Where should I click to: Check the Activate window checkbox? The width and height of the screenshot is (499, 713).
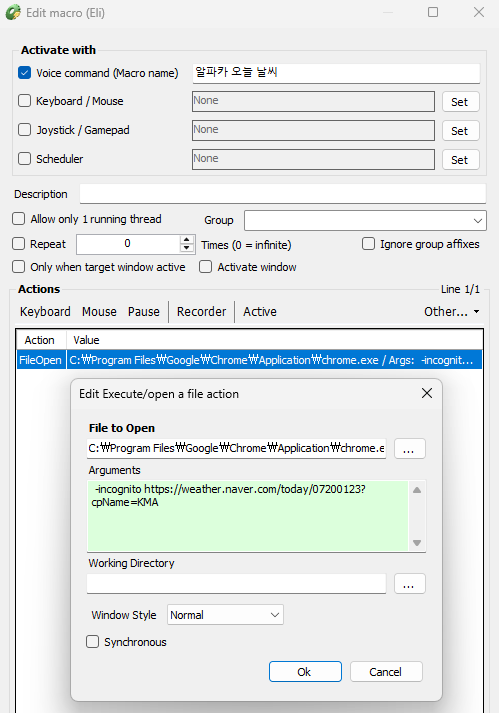206,266
